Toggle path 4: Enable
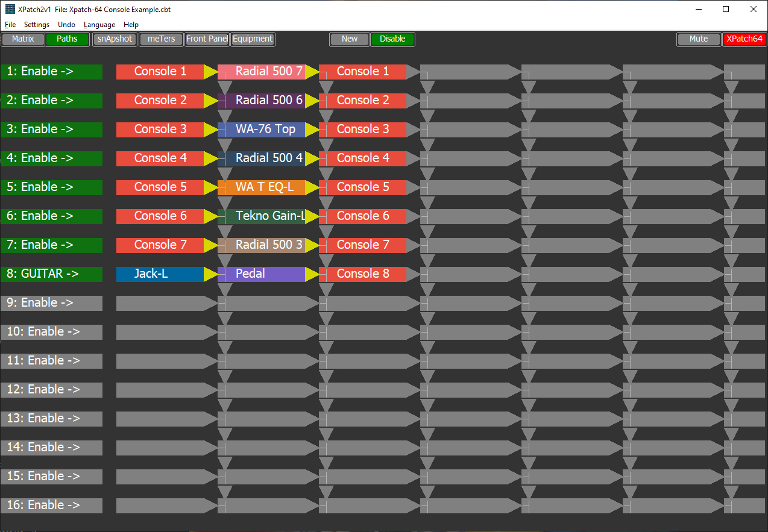This screenshot has width=768, height=532. coord(51,158)
